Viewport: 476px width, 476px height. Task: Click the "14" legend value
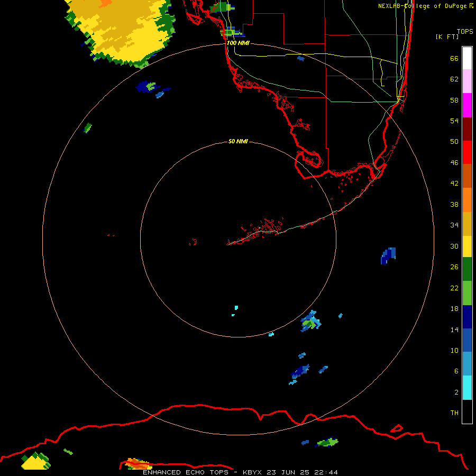pos(454,329)
